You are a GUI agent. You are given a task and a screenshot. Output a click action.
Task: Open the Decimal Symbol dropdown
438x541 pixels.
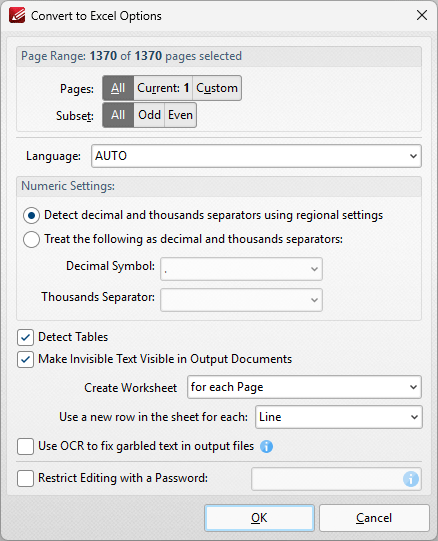coord(241,269)
